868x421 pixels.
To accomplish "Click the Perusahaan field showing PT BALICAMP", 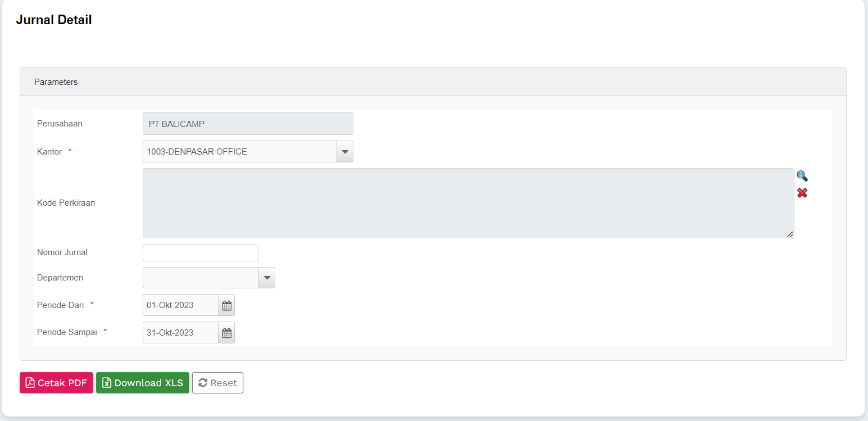I will coord(248,124).
